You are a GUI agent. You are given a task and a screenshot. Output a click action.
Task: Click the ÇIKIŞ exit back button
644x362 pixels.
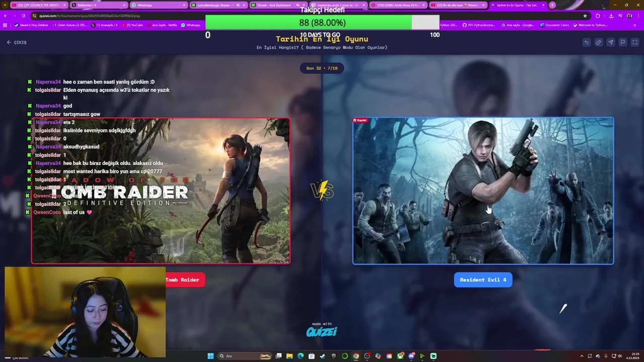(x=17, y=42)
